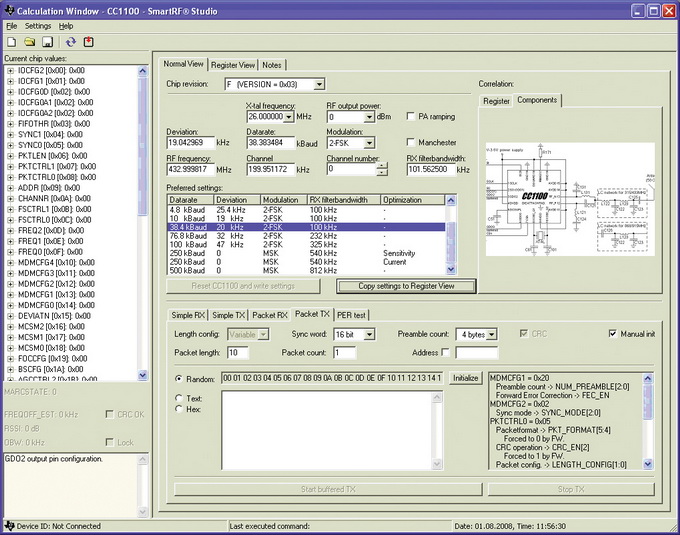This screenshot has height=535, width=680.
Task: Open the Chip revision dropdown
Action: pos(318,84)
